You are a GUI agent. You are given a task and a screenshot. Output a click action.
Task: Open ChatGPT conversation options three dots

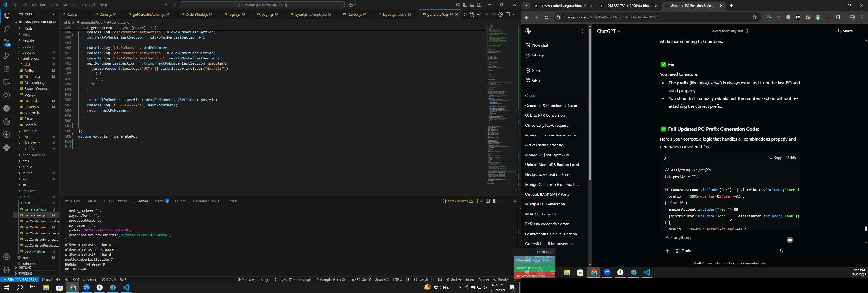tap(861, 31)
